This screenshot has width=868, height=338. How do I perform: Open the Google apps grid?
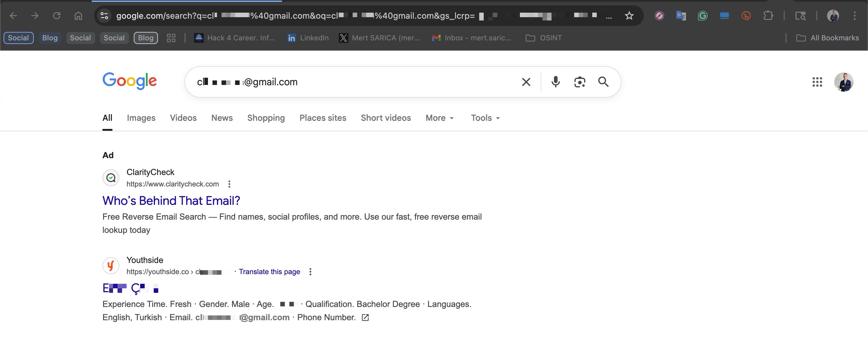pyautogui.click(x=817, y=82)
